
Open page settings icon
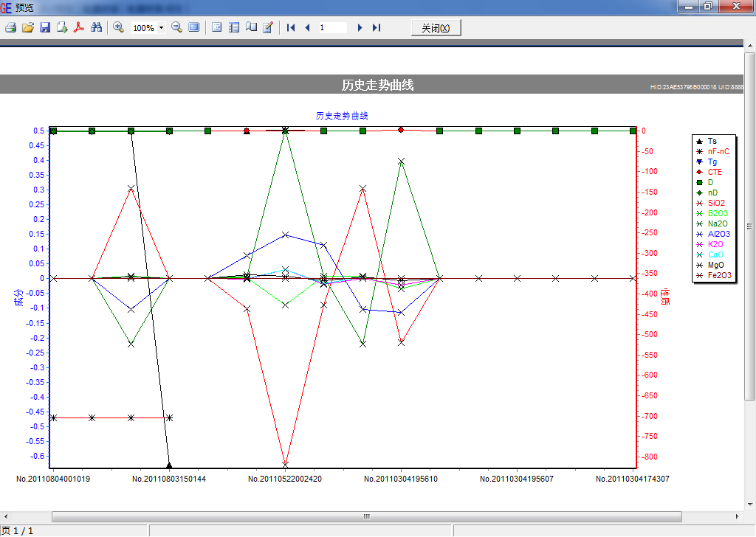(x=251, y=27)
